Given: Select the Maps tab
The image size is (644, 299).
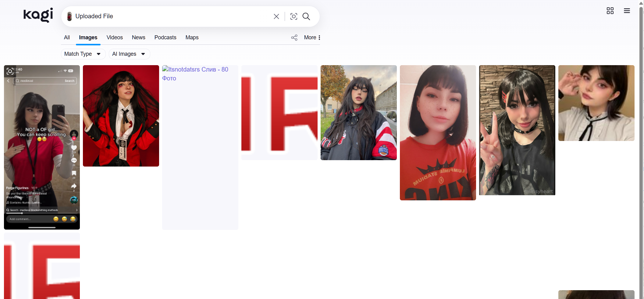Looking at the screenshot, I should 192,37.
